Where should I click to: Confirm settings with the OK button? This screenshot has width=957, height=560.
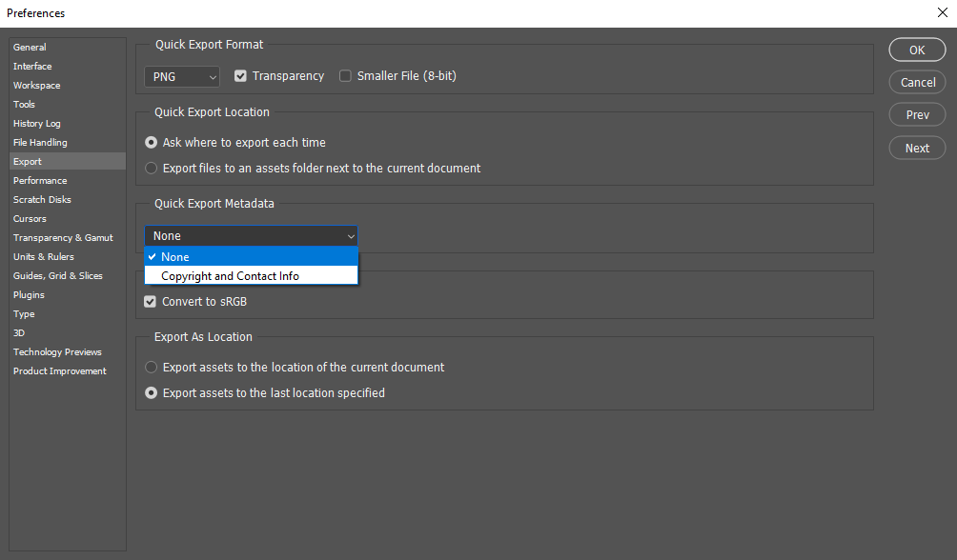(916, 50)
